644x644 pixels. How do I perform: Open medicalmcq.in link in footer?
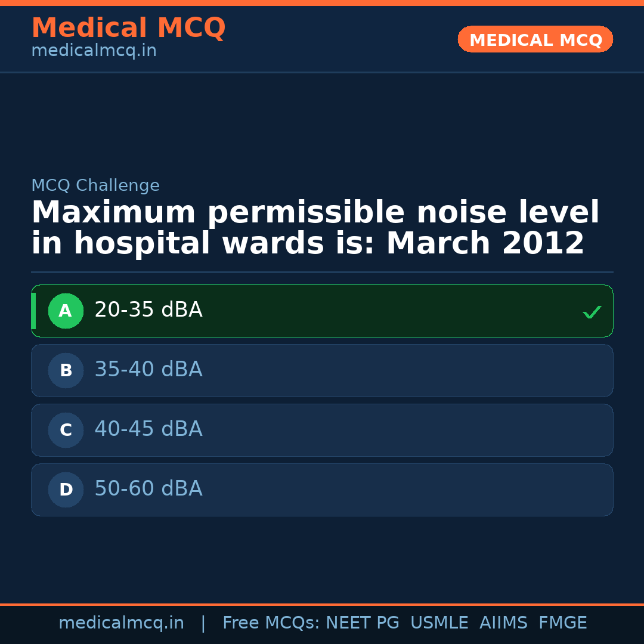tap(121, 623)
